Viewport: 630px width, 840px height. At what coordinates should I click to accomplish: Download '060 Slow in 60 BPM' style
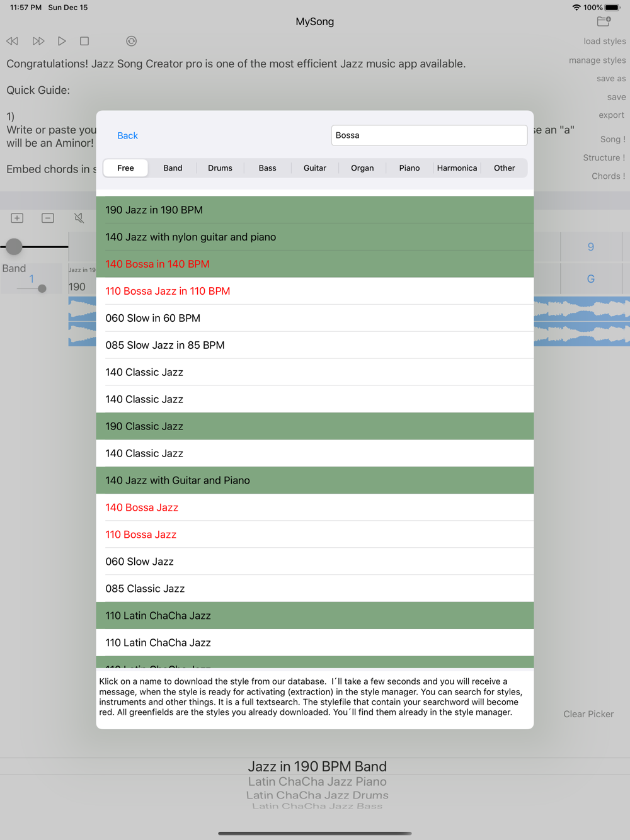pos(315,318)
